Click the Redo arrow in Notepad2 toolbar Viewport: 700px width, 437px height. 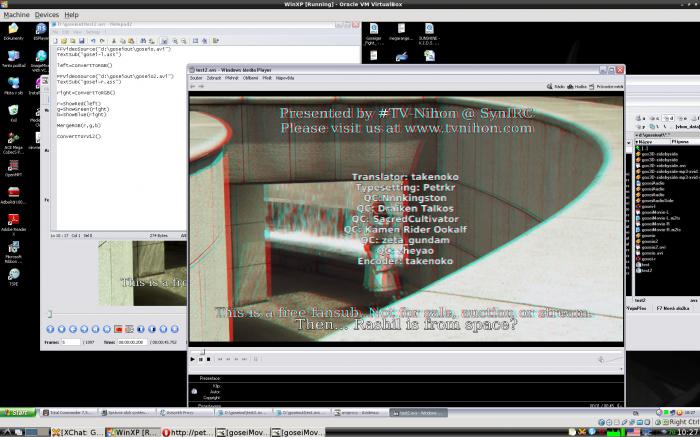102,41
